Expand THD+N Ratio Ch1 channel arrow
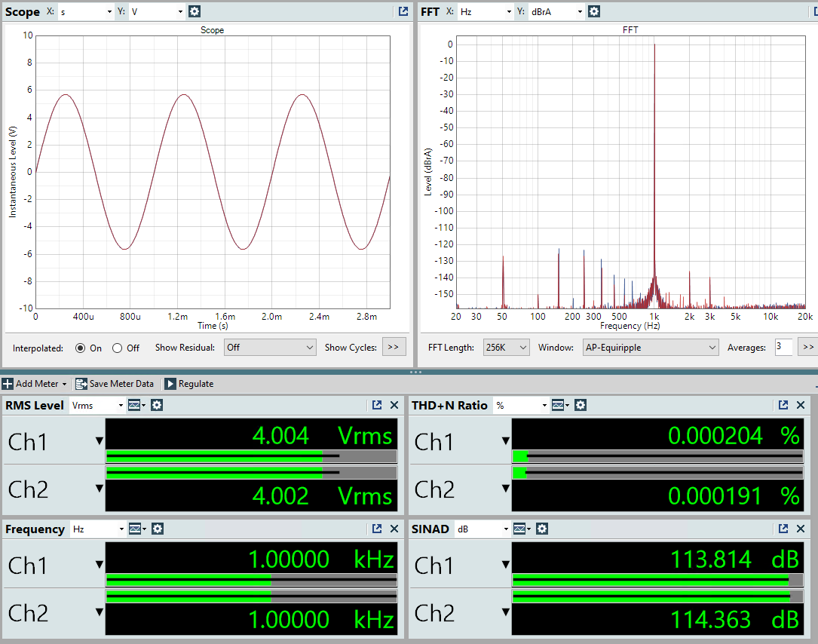This screenshot has width=818, height=644. [506, 441]
